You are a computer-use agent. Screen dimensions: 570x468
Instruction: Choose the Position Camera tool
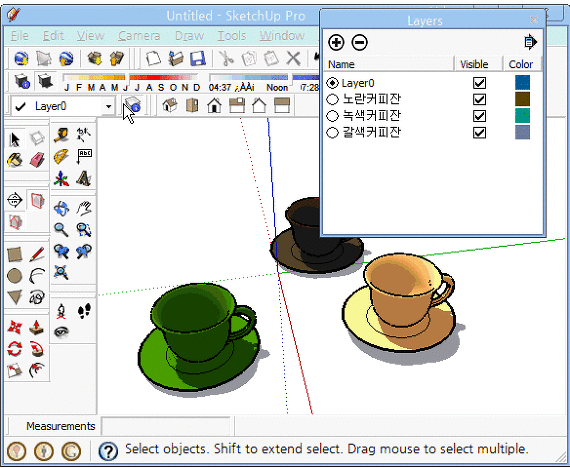pos(61,311)
